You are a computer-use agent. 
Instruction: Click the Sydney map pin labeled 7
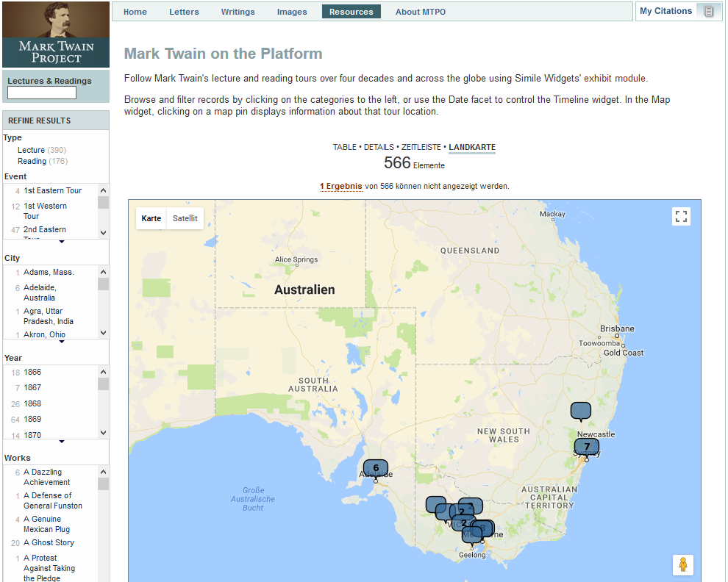pyautogui.click(x=587, y=448)
